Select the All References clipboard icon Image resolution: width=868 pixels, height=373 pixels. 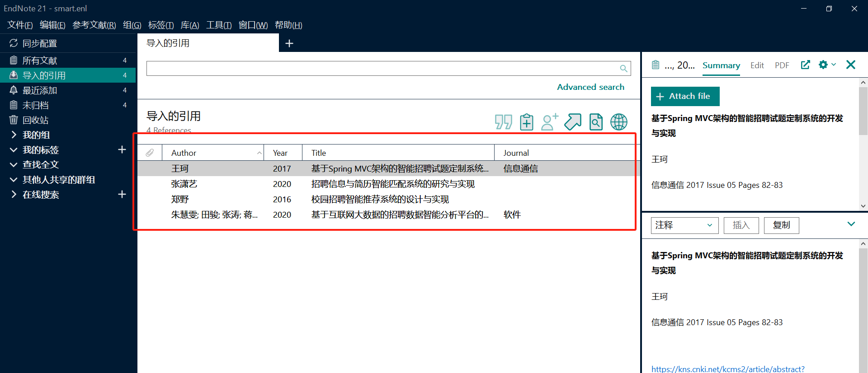(14, 60)
